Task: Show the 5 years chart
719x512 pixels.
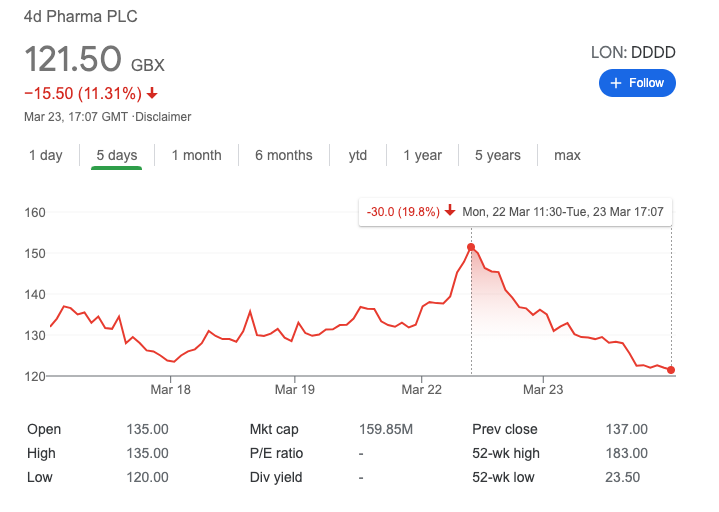Action: [498, 155]
